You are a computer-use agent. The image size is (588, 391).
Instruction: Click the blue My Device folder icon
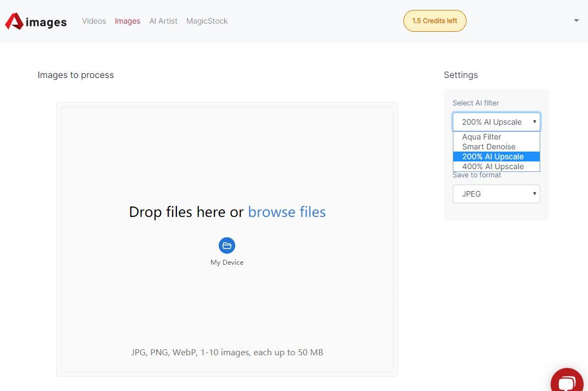(227, 245)
